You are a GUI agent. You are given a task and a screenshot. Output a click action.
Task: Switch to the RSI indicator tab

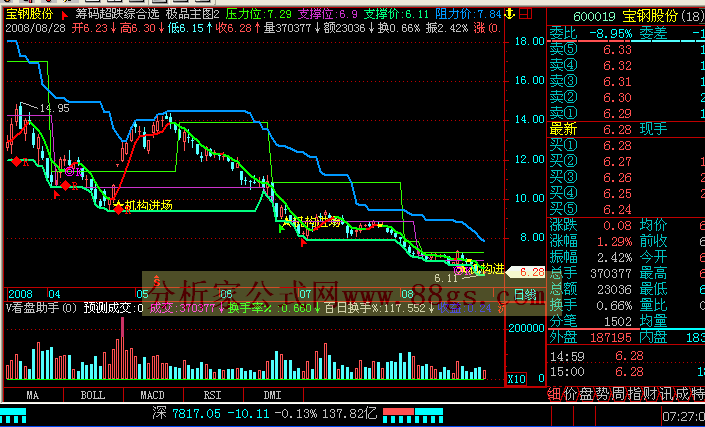pyautogui.click(x=212, y=395)
